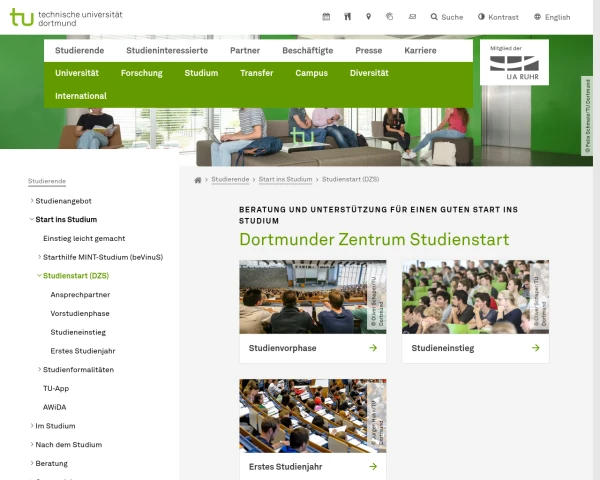Click the Start ins Studium breadcrumb link
This screenshot has width=600, height=480.
[285, 180]
